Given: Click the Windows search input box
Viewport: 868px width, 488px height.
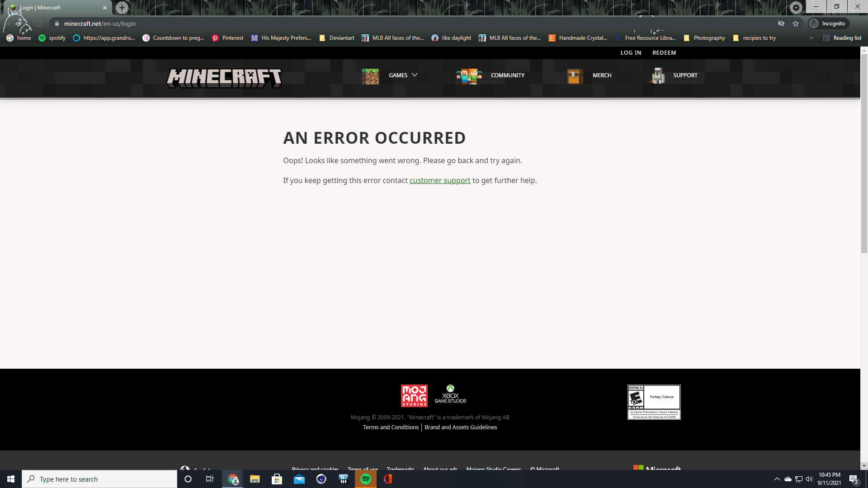Looking at the screenshot, I should 99,479.
